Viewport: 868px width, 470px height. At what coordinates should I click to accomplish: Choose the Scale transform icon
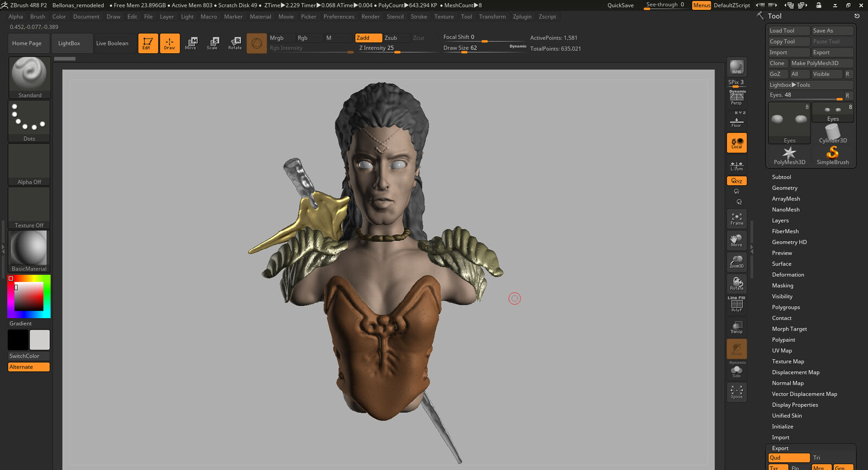click(x=213, y=43)
